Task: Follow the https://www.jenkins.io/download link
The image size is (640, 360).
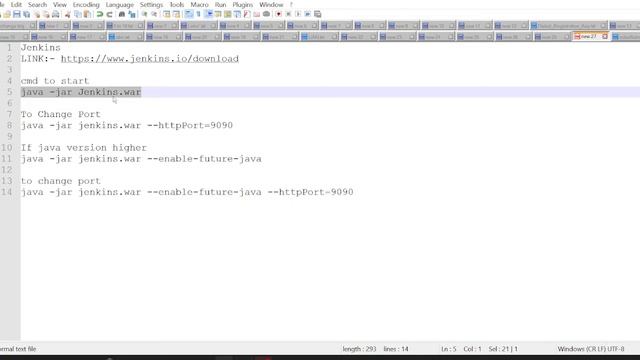Action: tap(150, 58)
